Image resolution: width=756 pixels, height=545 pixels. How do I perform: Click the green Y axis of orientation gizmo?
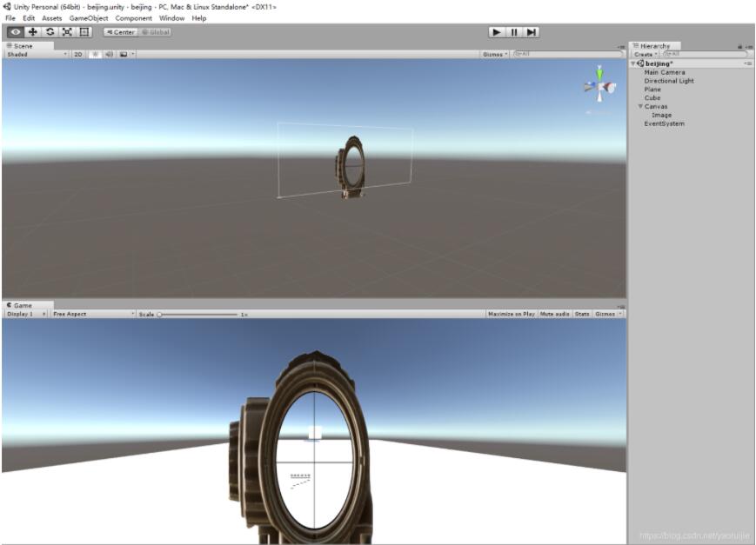[599, 73]
